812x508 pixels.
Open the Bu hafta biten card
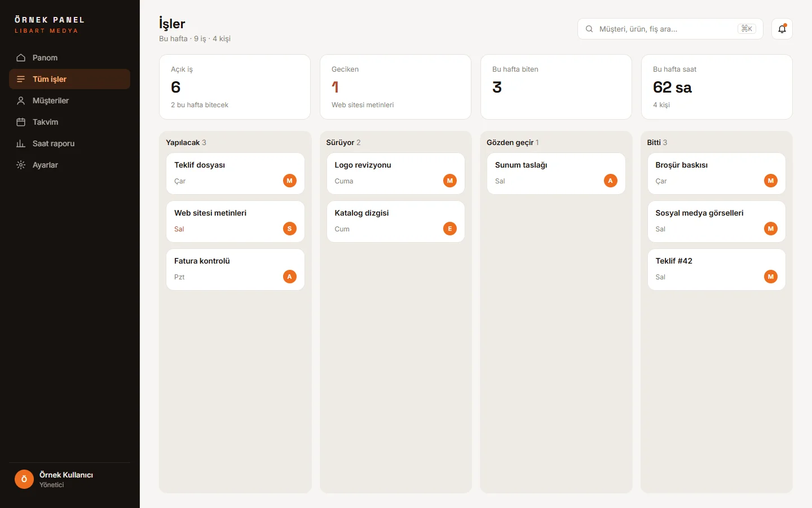coord(556,87)
